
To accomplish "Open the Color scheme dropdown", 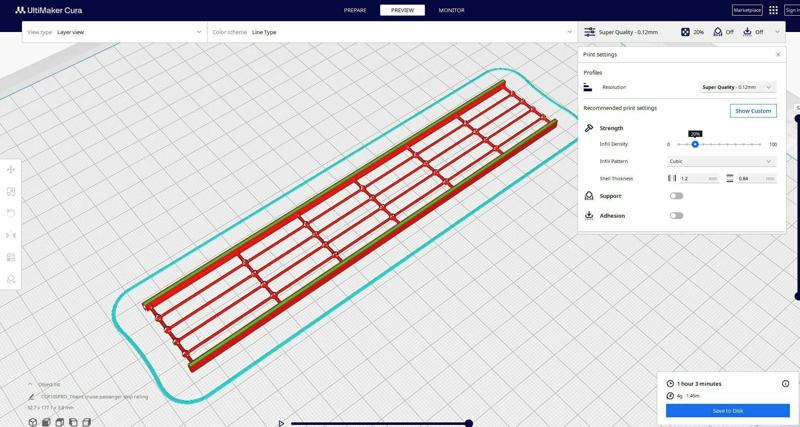I will pos(392,32).
